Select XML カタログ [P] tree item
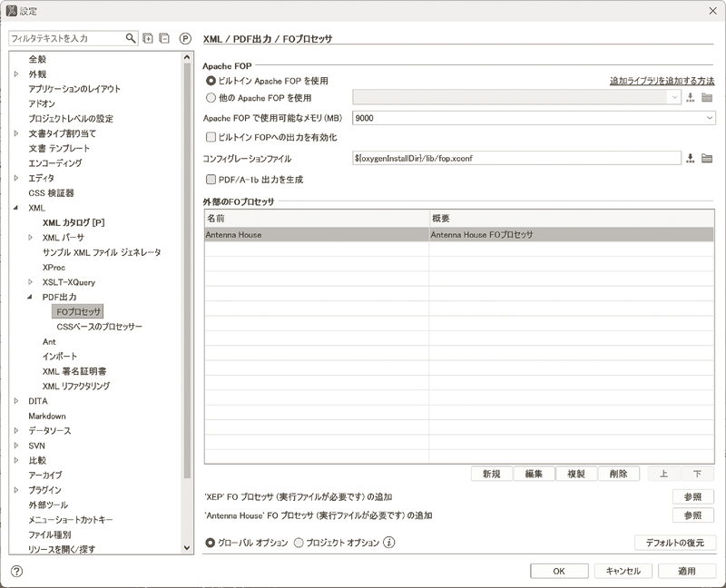The height and width of the screenshot is (588, 726). (74, 222)
